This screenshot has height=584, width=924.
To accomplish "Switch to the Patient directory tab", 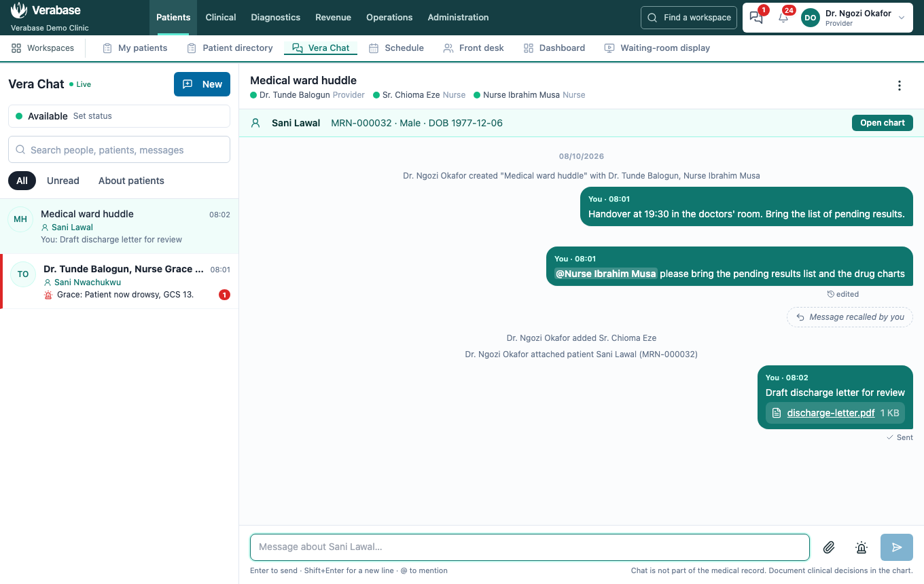I will click(x=230, y=48).
